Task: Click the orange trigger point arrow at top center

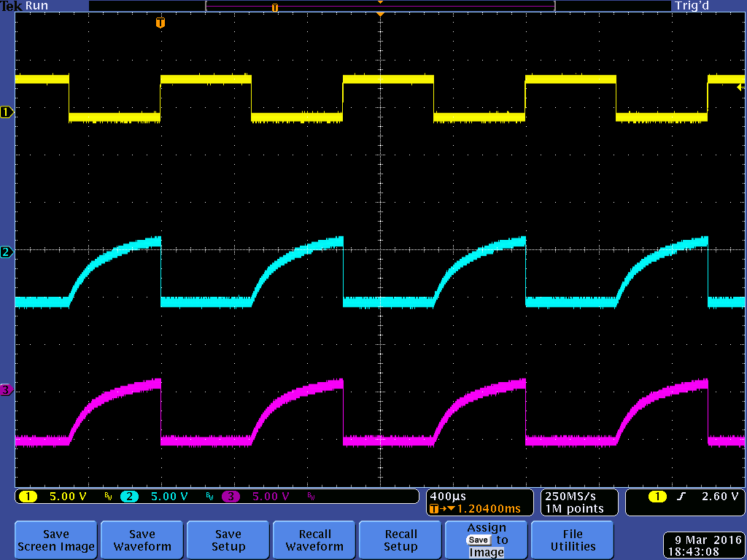Action: [380, 15]
